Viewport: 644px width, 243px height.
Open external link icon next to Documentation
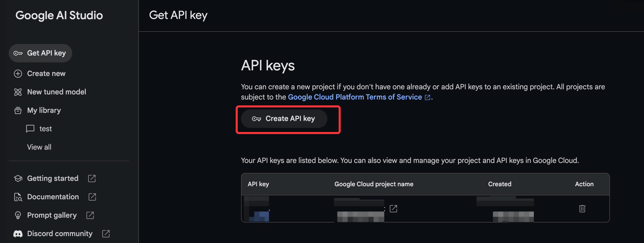pos(92,197)
